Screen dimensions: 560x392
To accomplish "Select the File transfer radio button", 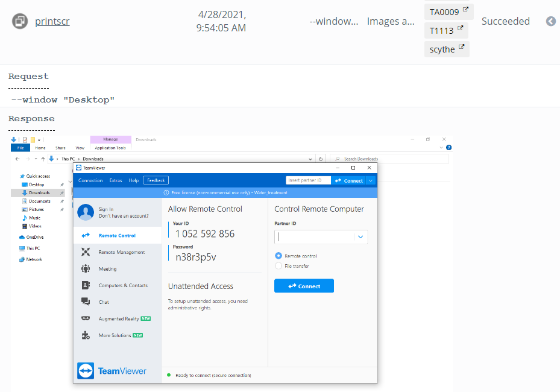I will (278, 266).
